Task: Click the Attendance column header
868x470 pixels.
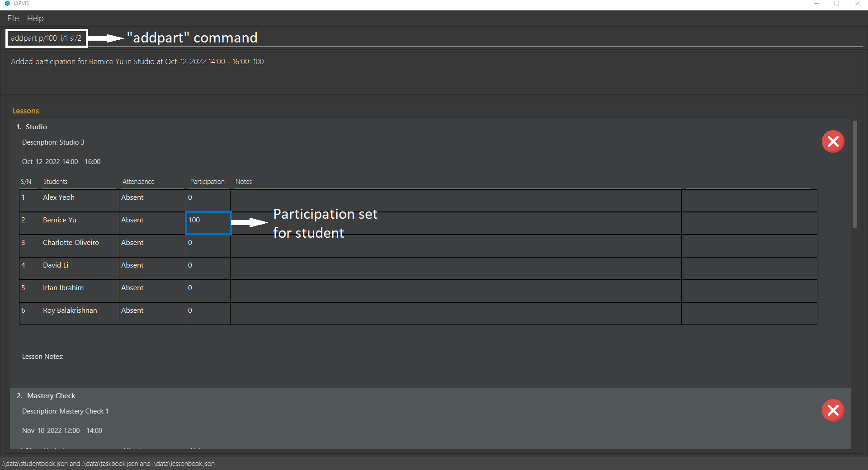Action: tap(138, 182)
